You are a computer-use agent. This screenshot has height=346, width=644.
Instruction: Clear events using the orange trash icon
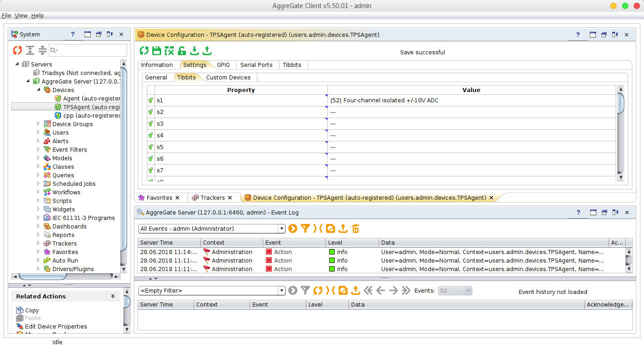[356, 228]
